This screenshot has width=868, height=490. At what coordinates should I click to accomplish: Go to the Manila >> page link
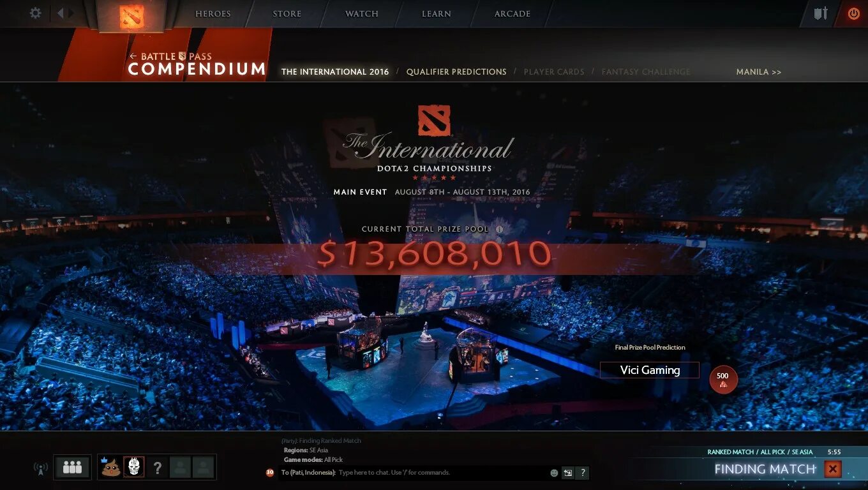759,72
